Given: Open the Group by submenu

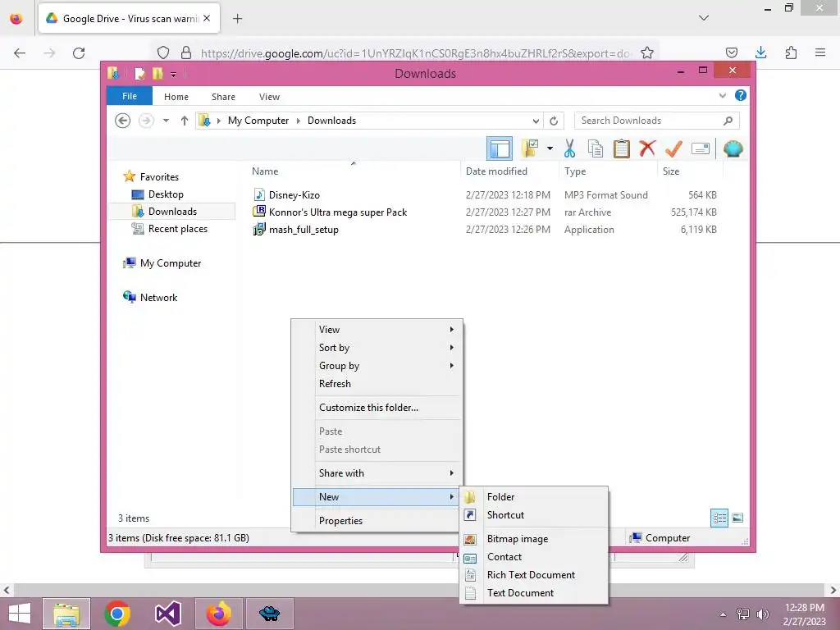Looking at the screenshot, I should pyautogui.click(x=377, y=366).
